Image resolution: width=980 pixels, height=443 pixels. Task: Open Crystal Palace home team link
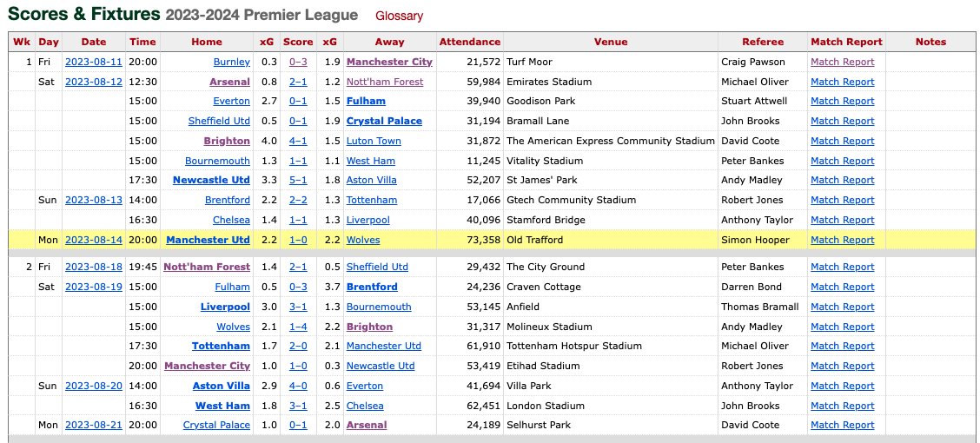pyautogui.click(x=216, y=425)
